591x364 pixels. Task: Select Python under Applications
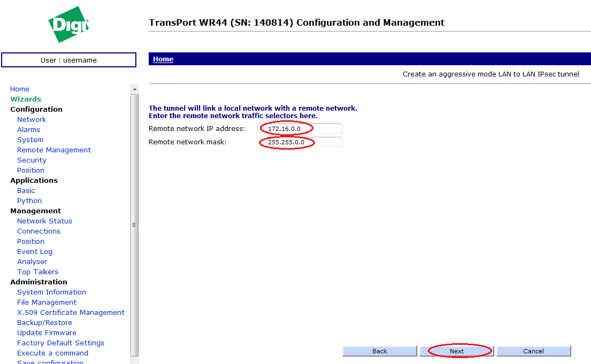coord(29,201)
